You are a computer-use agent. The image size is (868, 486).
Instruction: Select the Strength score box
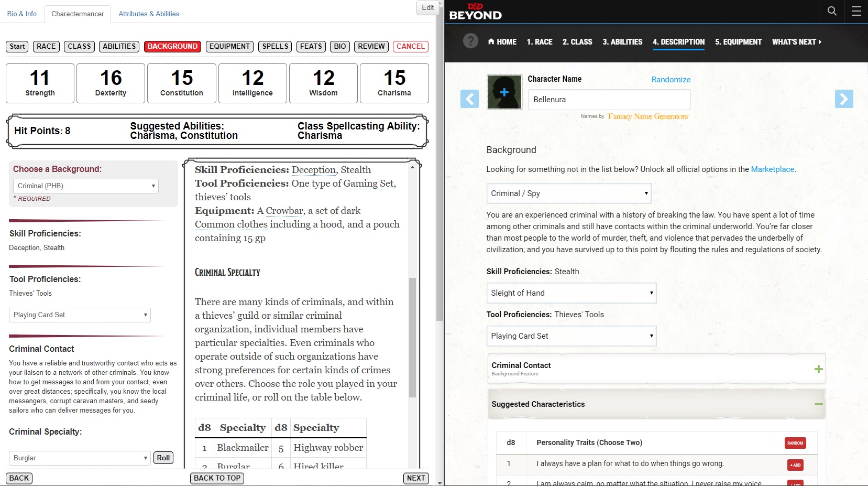(x=40, y=83)
